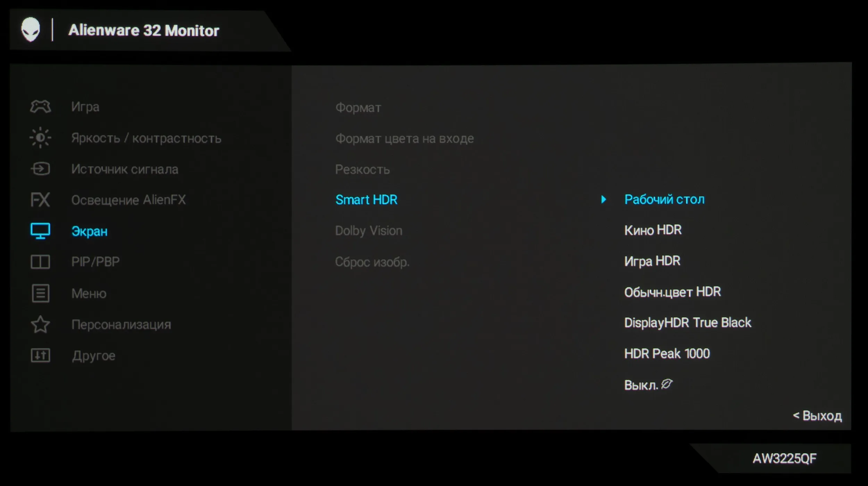Click the PIP/PBP split-screen icon
Image resolution: width=868 pixels, height=486 pixels.
[40, 262]
